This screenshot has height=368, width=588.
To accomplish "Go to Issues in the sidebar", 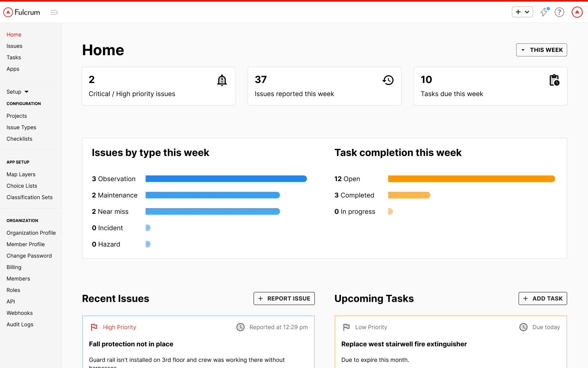I will pyautogui.click(x=14, y=46).
